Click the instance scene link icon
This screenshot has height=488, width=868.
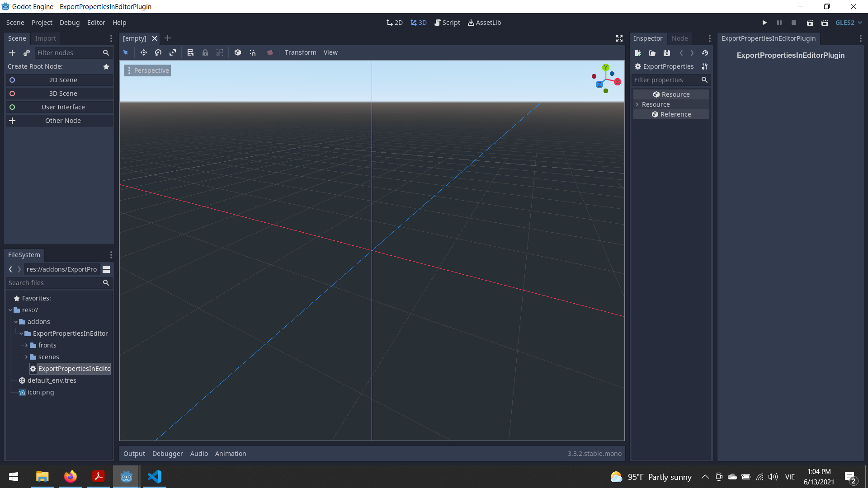tap(27, 53)
